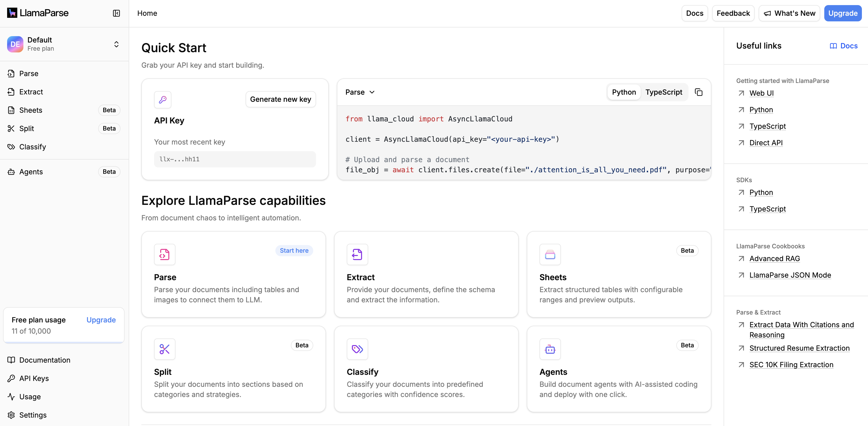The width and height of the screenshot is (868, 426).
Task: Click the API Key key icon
Action: 162,100
